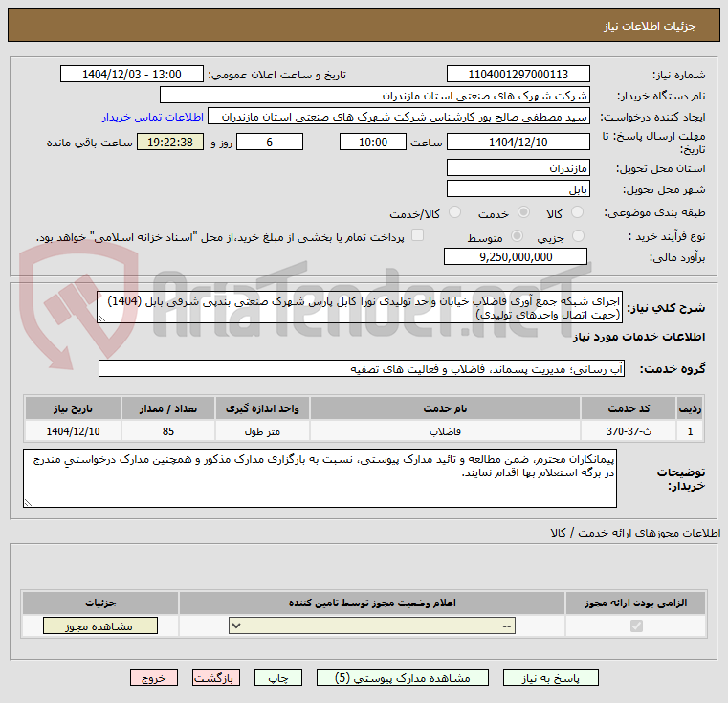Click the الزامی بودن ارائه مجوز header
The width and height of the screenshot is (728, 703).
coord(635,603)
